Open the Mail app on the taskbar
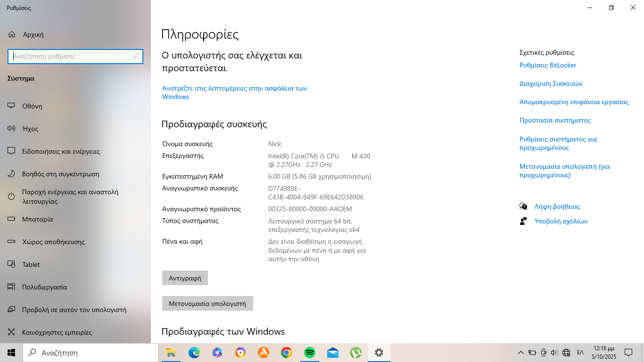Image resolution: width=644 pixels, height=362 pixels. tap(332, 353)
